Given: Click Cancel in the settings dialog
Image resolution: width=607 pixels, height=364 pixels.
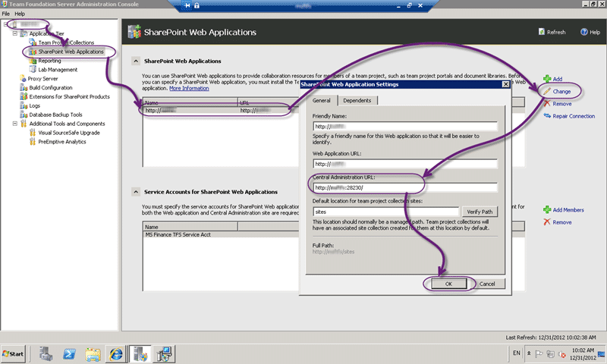Looking at the screenshot, I should (x=487, y=284).
